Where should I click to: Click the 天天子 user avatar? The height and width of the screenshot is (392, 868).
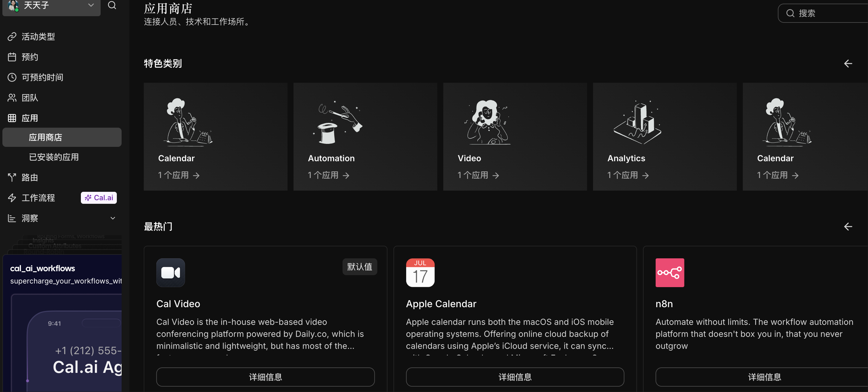click(13, 5)
